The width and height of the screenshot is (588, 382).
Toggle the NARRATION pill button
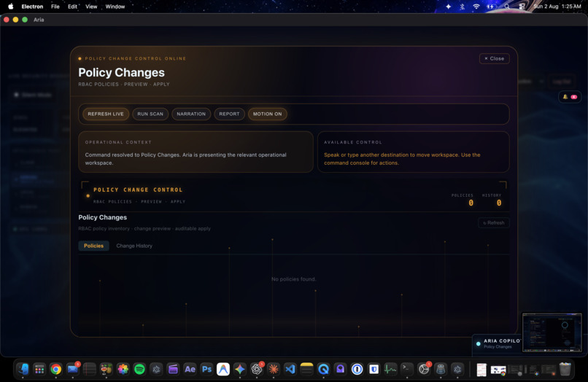191,114
